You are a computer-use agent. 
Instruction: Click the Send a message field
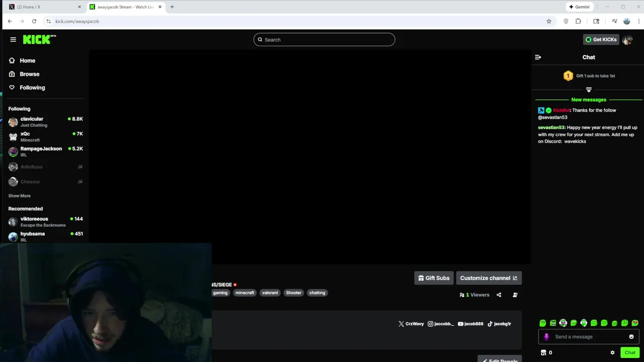pyautogui.click(x=589, y=337)
